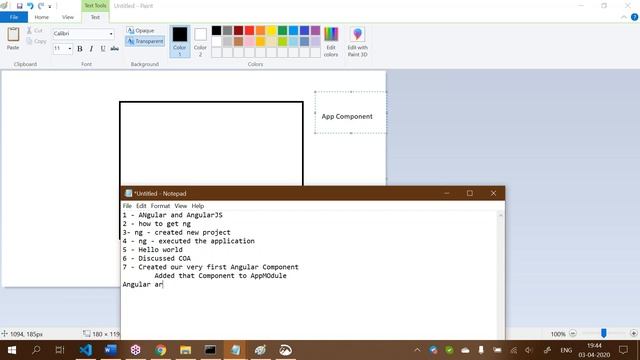640x360 pixels.
Task: Pick the black color swatch
Action: click(x=216, y=30)
